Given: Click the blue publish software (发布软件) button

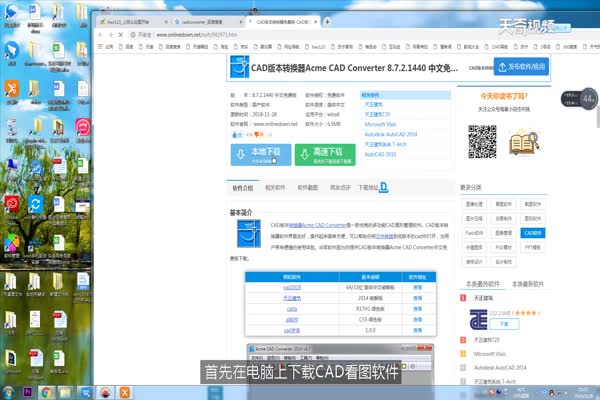Looking at the screenshot, I should [521, 67].
